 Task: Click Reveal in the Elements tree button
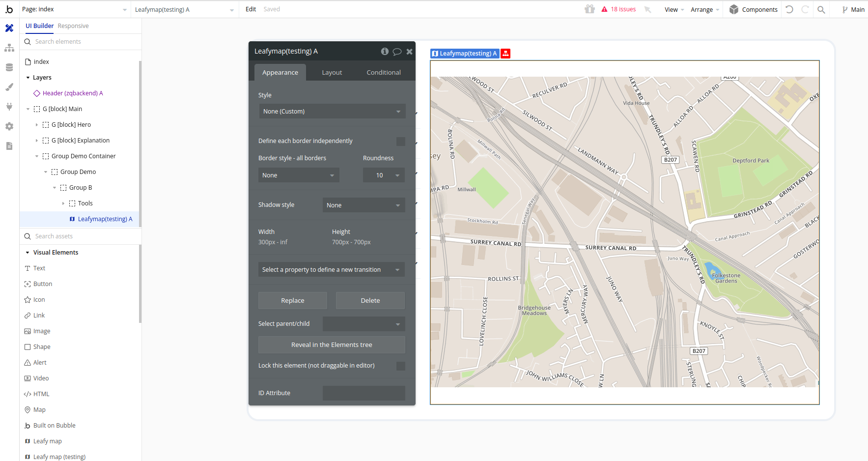(332, 345)
